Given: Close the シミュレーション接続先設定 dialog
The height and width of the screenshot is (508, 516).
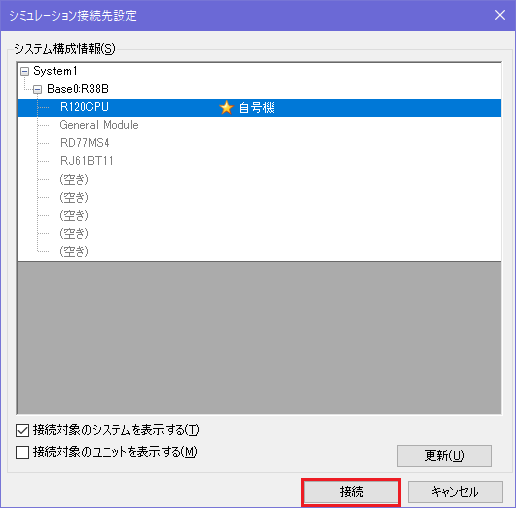Looking at the screenshot, I should click(x=500, y=15).
